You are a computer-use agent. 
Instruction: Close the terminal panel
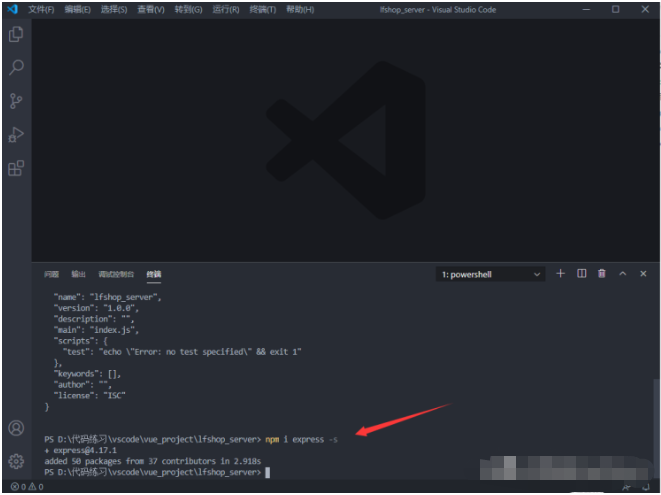tap(643, 274)
